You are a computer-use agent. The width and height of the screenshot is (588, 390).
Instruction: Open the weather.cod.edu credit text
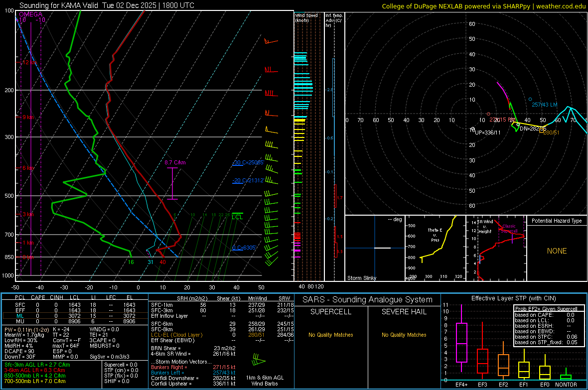tap(561, 6)
